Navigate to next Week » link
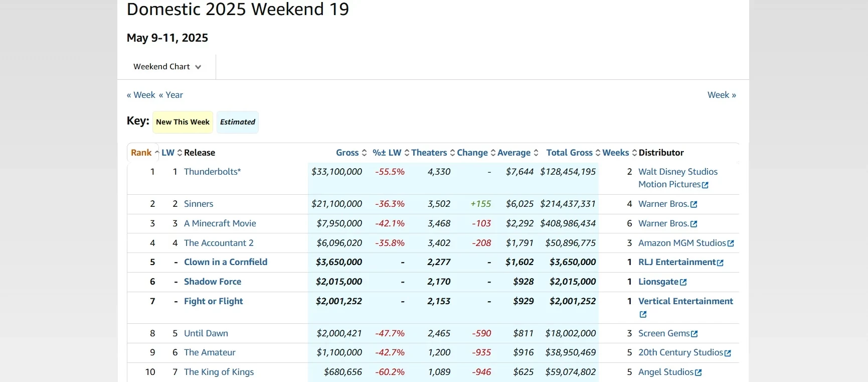 point(721,95)
